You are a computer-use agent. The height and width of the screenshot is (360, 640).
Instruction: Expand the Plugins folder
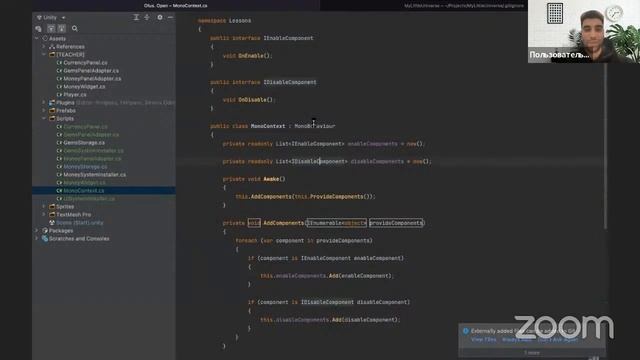(44, 102)
